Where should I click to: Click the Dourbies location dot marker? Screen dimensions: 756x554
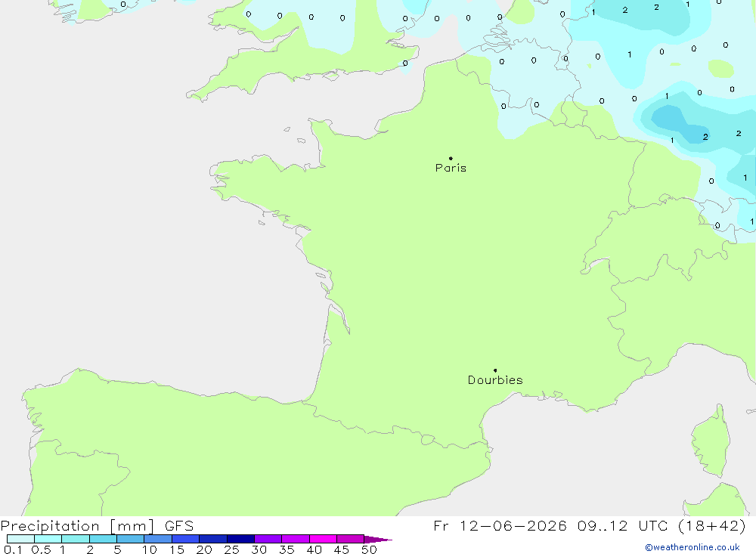coord(495,370)
